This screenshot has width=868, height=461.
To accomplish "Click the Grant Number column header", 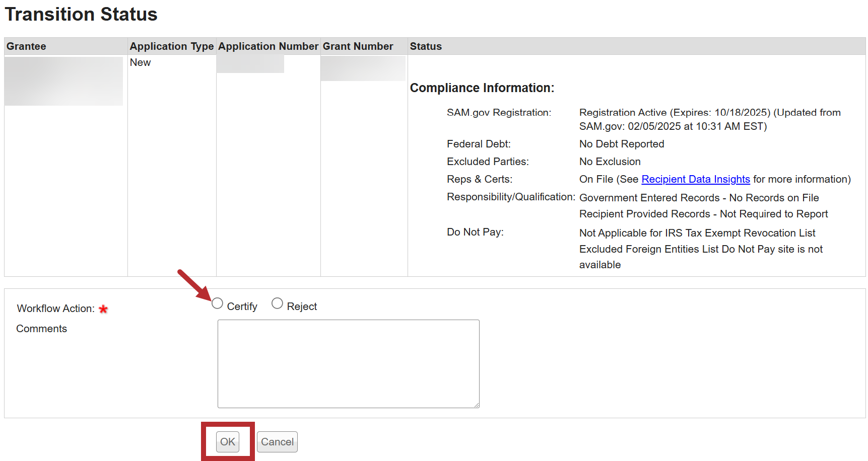I will pos(358,46).
